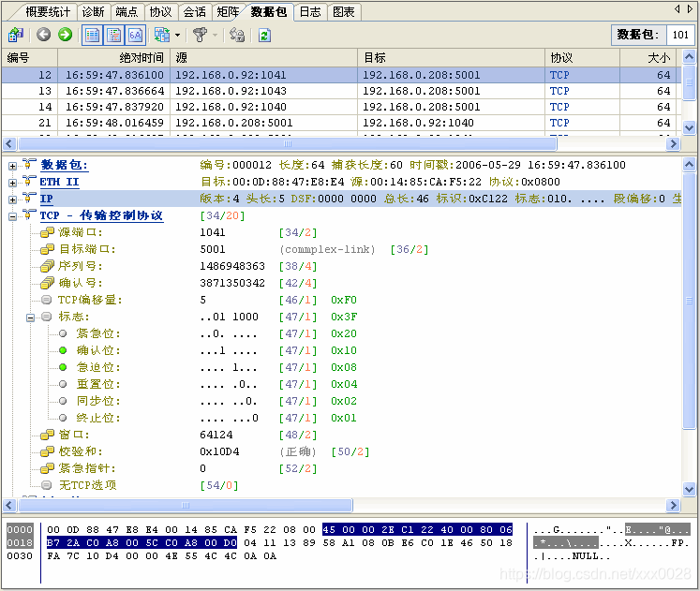This screenshot has height=591, width=700.
Task: Go forward with the green right arrow
Action: 66,35
